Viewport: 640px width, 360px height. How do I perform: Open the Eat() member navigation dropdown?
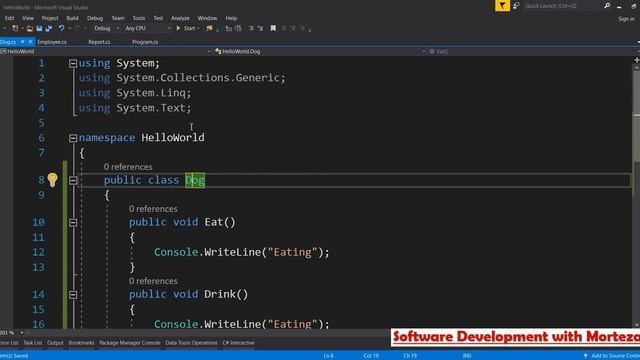(534, 51)
